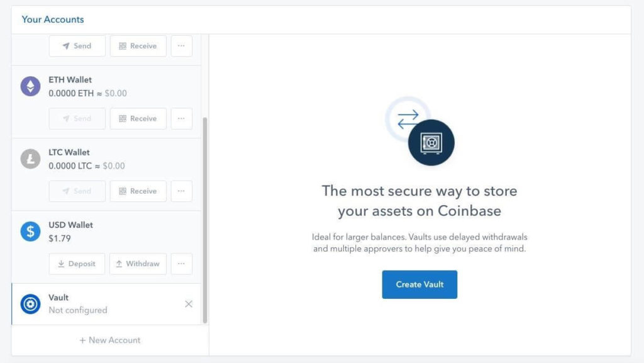The image size is (644, 363).
Task: Click the Ethereum coin icon
Action: pos(30,86)
